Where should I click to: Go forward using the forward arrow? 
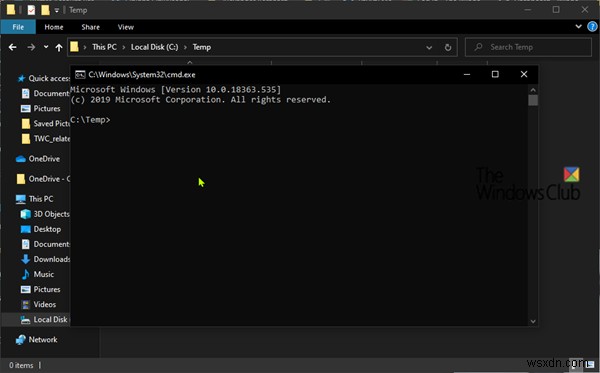31,47
